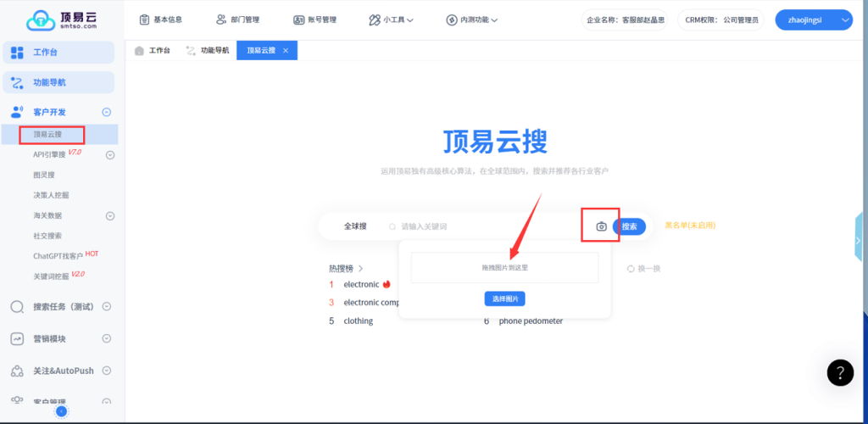Click the camera image search icon
This screenshot has width=868, height=424.
pyautogui.click(x=601, y=226)
